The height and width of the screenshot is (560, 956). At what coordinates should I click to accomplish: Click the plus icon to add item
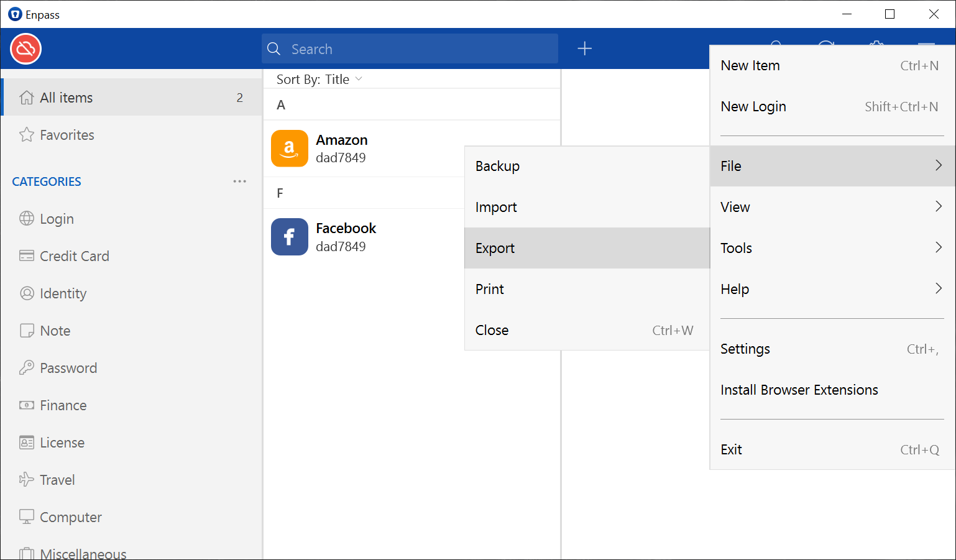[584, 48]
